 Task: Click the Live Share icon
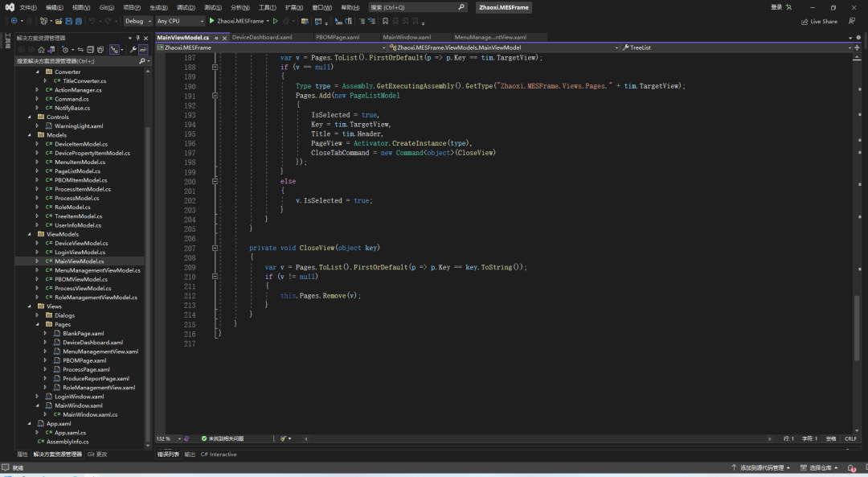(805, 22)
